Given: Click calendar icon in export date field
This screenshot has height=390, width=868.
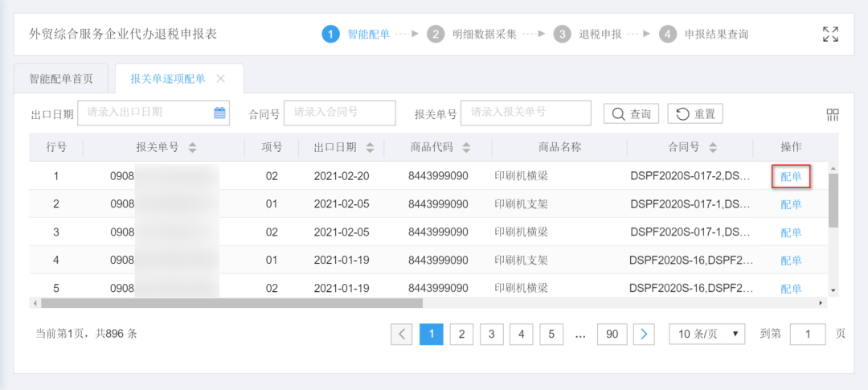Looking at the screenshot, I should click(219, 113).
